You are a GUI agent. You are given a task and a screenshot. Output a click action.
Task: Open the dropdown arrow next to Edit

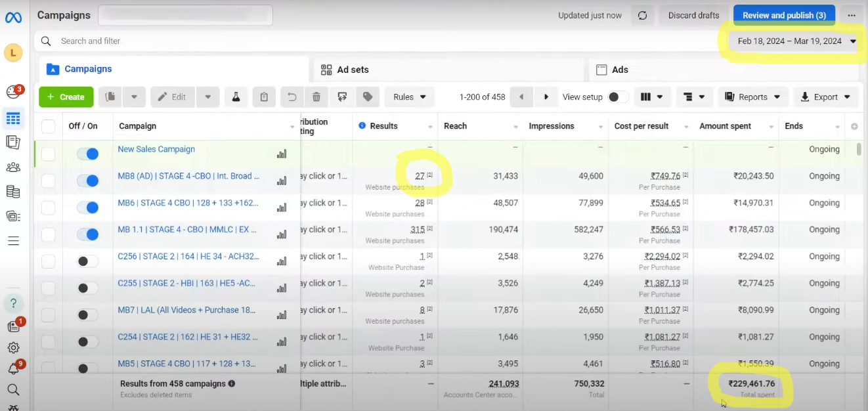pos(207,97)
